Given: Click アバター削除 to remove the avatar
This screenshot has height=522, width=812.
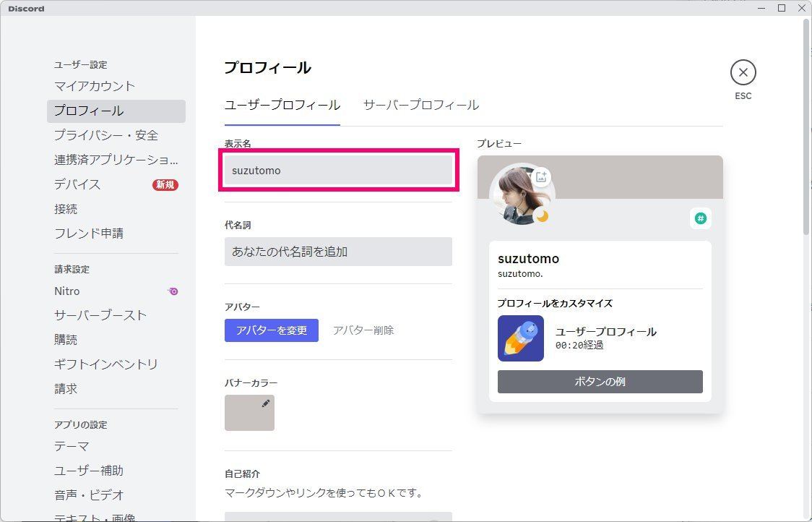Looking at the screenshot, I should [x=363, y=330].
